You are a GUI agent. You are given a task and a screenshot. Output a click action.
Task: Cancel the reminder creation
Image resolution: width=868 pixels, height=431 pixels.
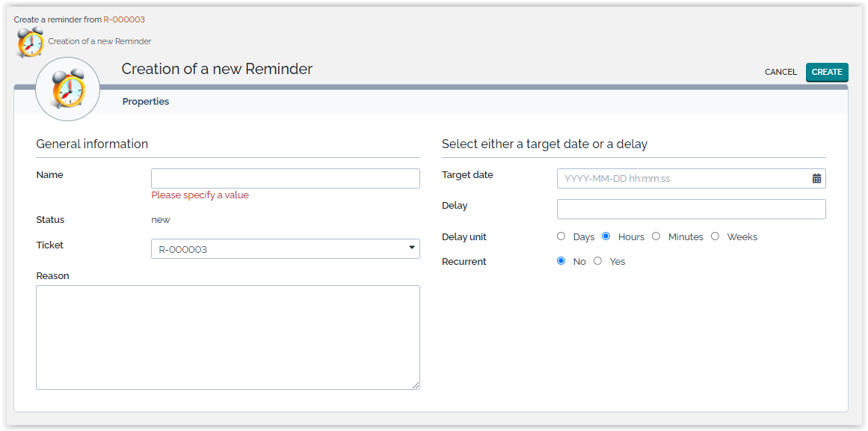pos(780,72)
